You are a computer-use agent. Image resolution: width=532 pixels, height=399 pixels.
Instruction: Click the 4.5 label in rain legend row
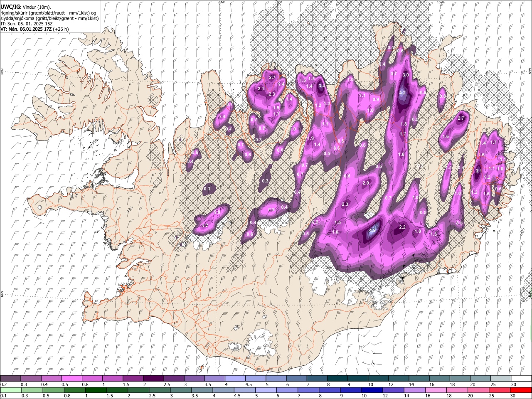coord(237,396)
